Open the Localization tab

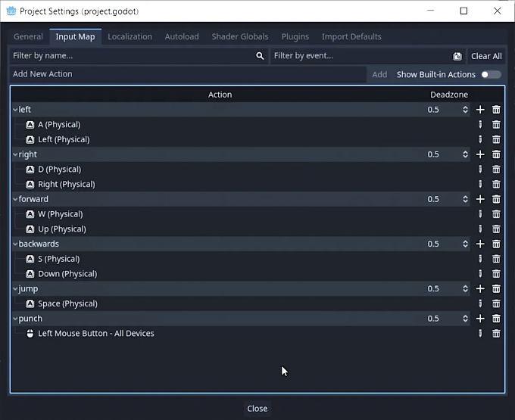point(130,36)
